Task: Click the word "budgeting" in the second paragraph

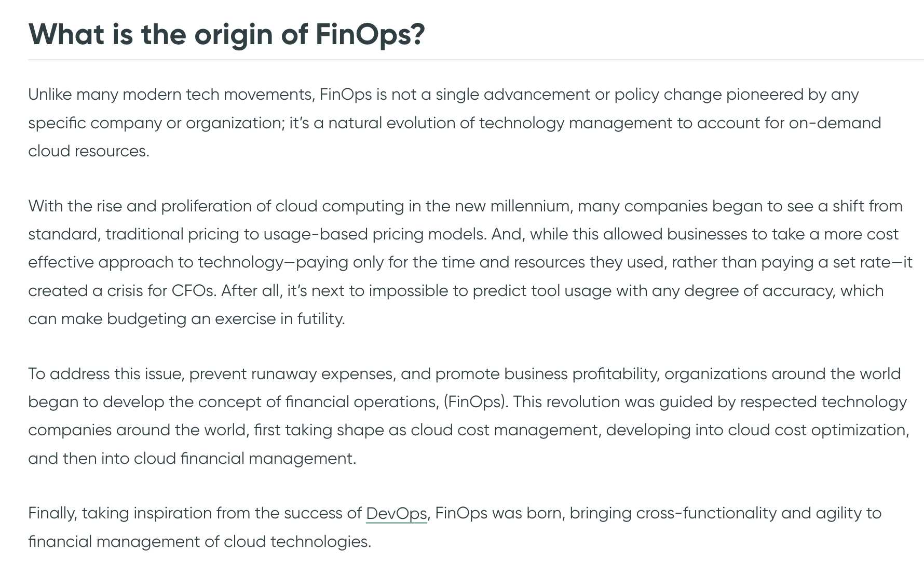Action: [x=146, y=319]
